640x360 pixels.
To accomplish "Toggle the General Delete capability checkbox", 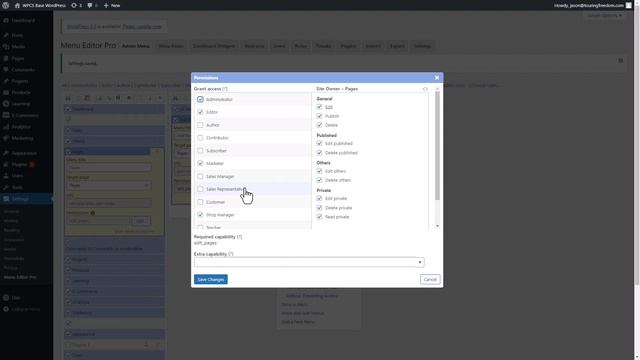I will pos(319,125).
